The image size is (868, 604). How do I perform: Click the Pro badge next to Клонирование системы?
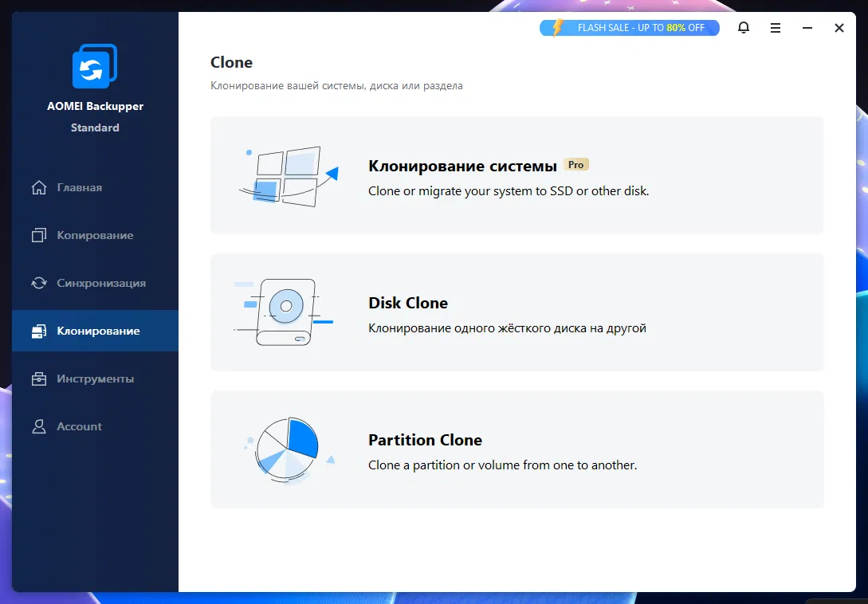575,164
